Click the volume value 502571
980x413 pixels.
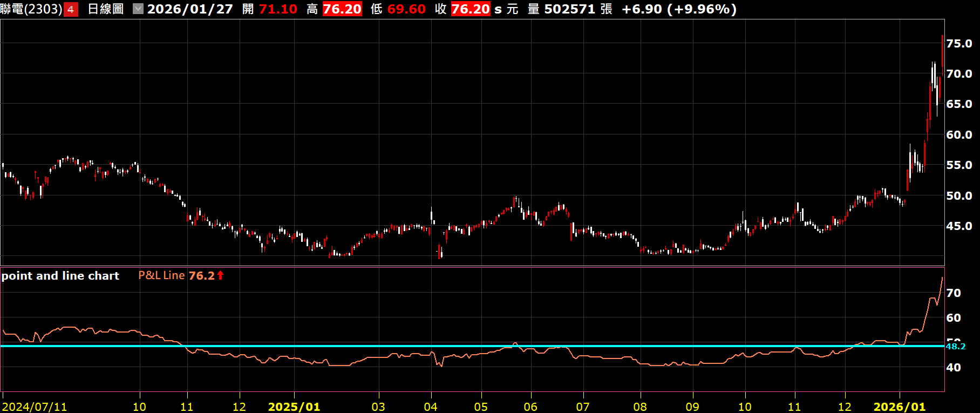569,9
